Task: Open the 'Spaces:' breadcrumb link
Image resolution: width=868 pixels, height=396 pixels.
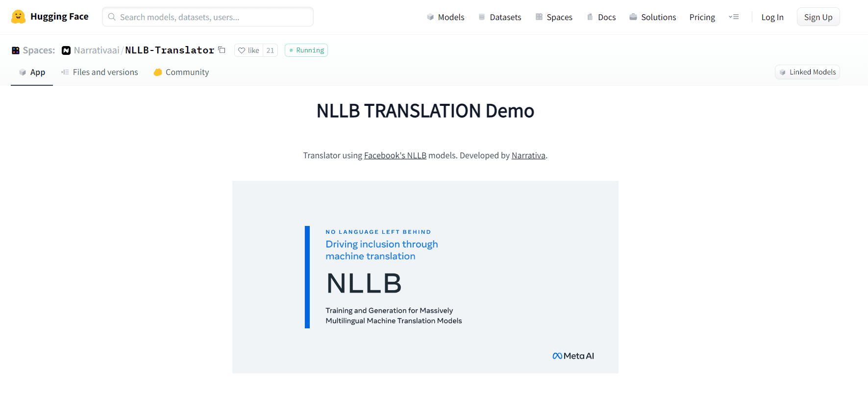Action: tap(39, 50)
